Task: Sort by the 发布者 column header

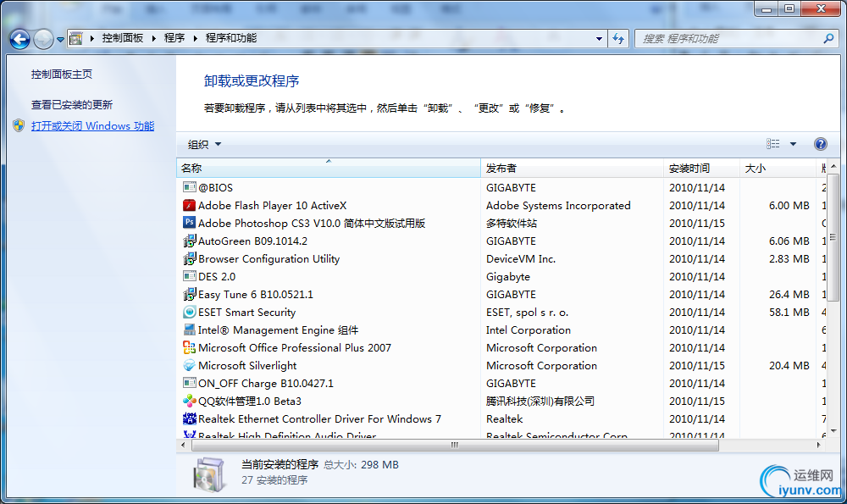Action: point(572,168)
